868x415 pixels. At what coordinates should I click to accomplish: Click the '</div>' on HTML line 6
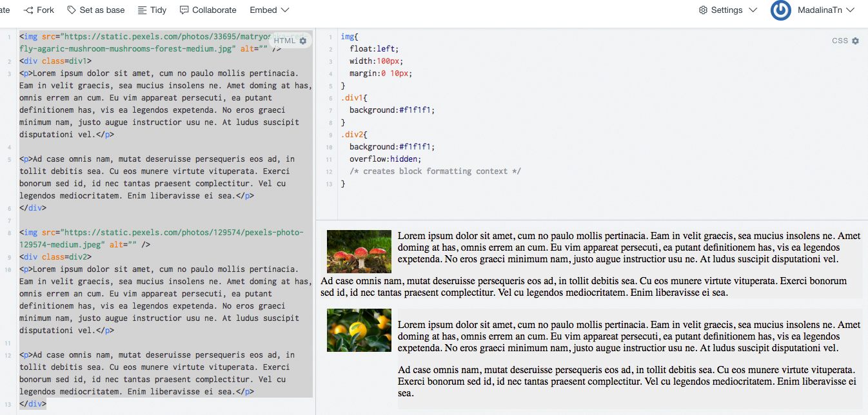[x=33, y=208]
